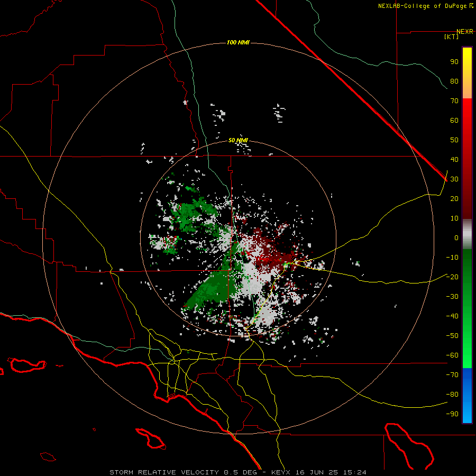Click the -70 scale value
The height and width of the screenshot is (476, 476).
tap(452, 374)
